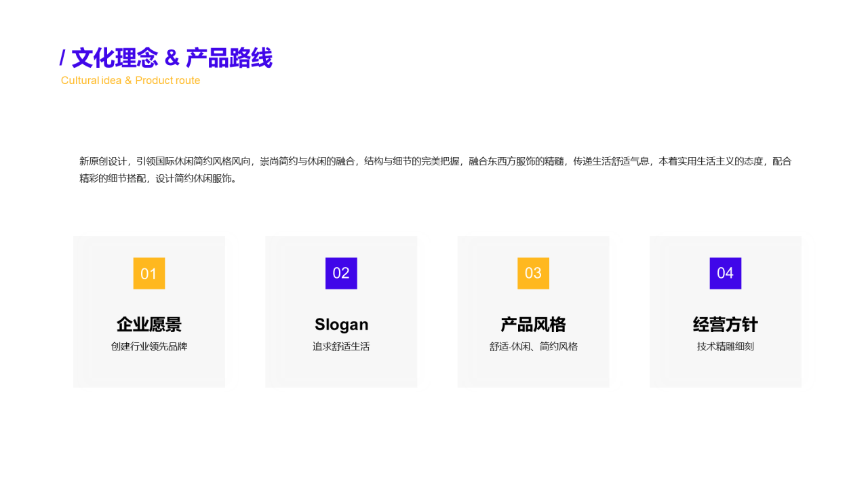
Task: Click the slide title 文化理念 & 产品路线
Action: (x=166, y=58)
